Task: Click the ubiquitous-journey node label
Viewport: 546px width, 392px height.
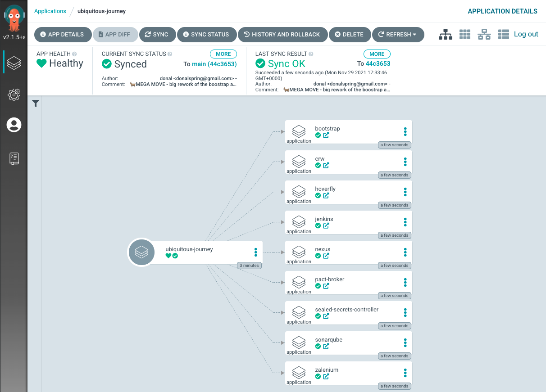Action: (x=189, y=249)
